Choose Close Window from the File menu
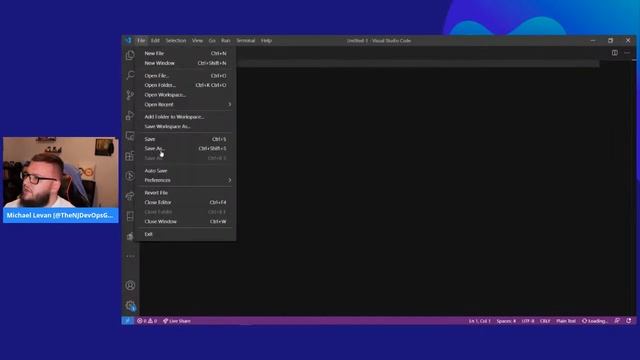 [185, 222]
